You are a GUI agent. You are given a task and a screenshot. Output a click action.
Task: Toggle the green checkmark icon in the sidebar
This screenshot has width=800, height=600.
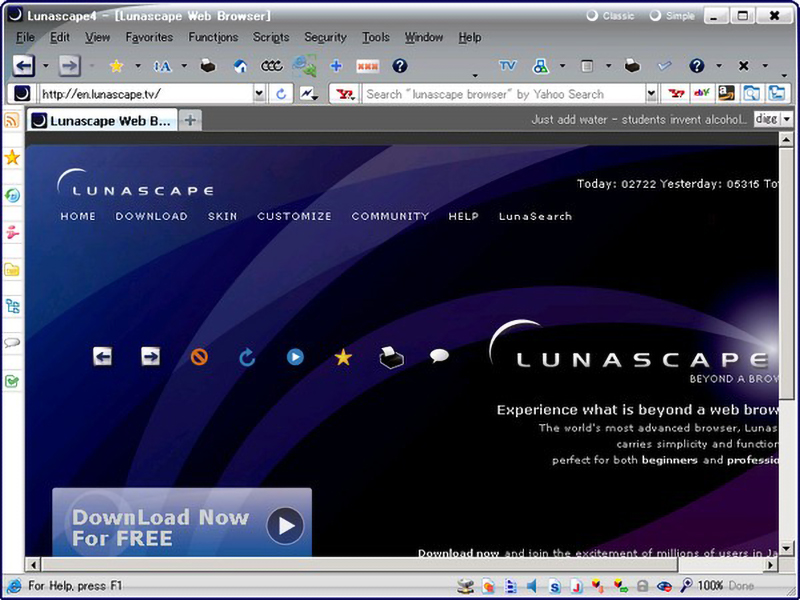click(x=12, y=378)
